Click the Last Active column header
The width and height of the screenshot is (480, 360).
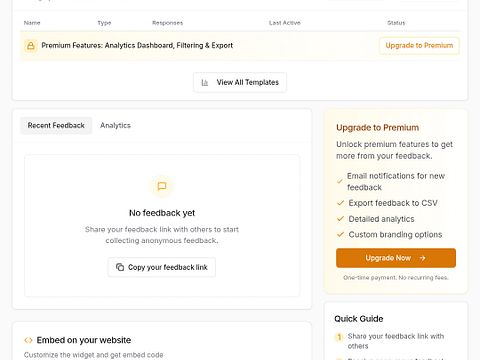[285, 23]
